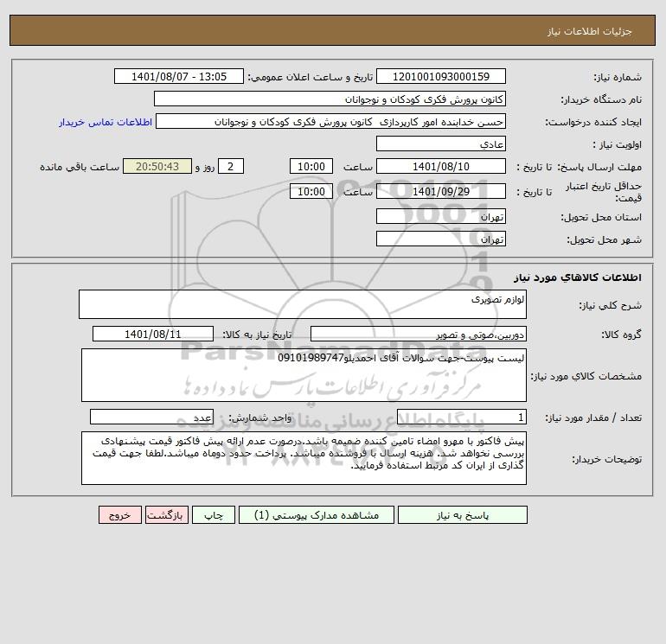Click the quantity field showing 1
Viewport: 666px width, 644px height.
[462, 417]
